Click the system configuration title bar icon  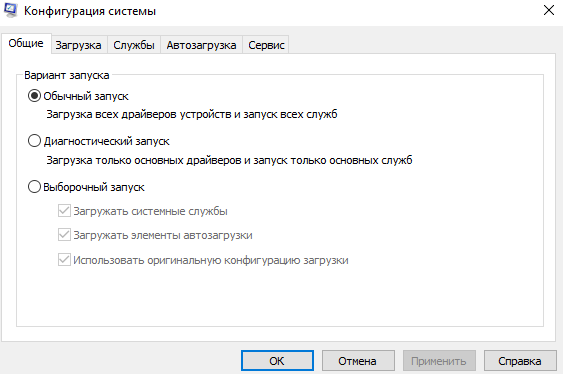coord(10,10)
